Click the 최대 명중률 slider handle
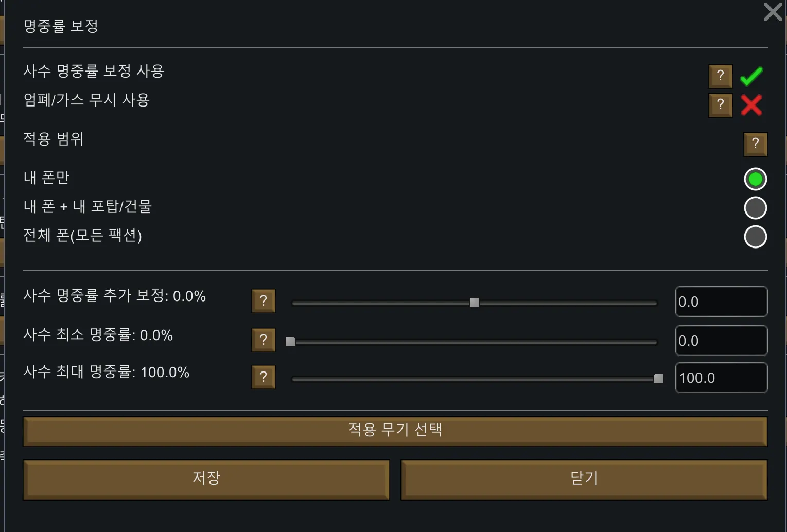 pos(658,379)
